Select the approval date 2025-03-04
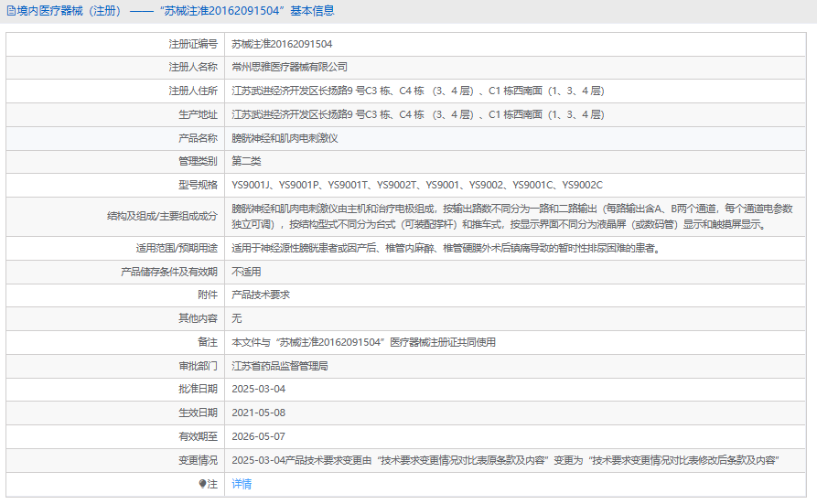This screenshot has height=504, width=817. coord(258,390)
